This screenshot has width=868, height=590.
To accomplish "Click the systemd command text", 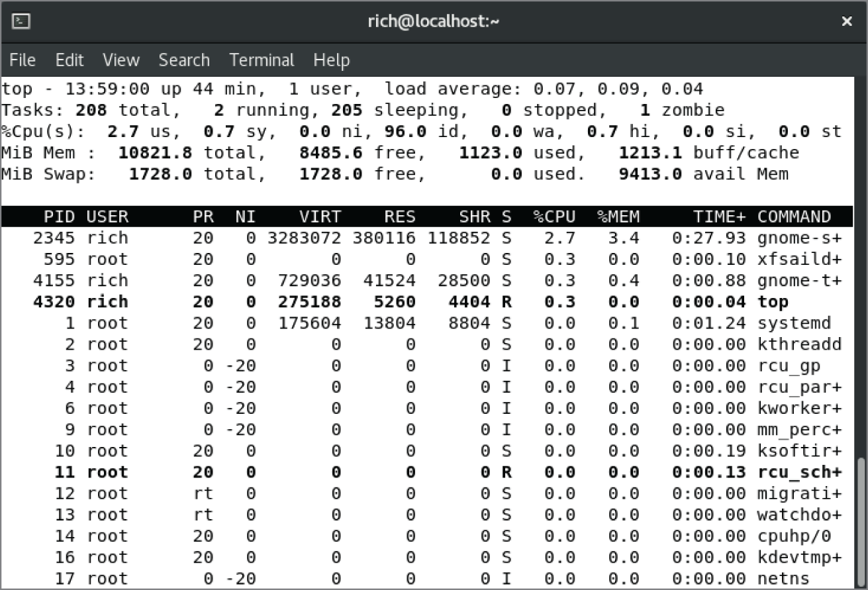I will 795,323.
